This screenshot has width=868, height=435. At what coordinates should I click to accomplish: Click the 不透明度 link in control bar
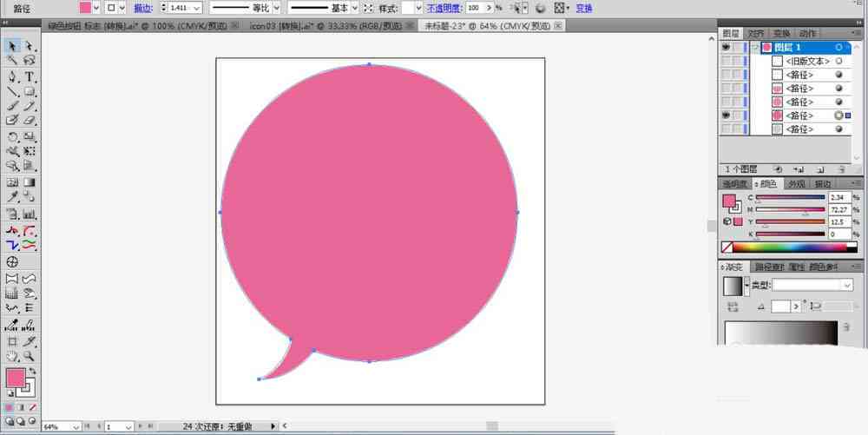444,9
